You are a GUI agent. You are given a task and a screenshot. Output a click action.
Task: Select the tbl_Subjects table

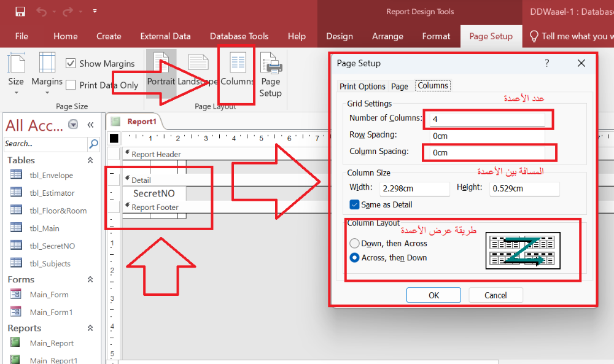[x=50, y=263]
